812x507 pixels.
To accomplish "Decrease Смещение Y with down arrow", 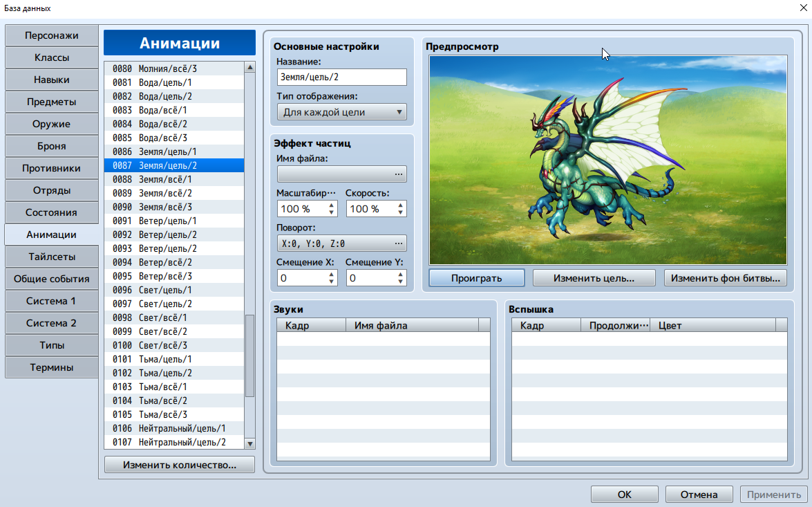I will pos(400,282).
